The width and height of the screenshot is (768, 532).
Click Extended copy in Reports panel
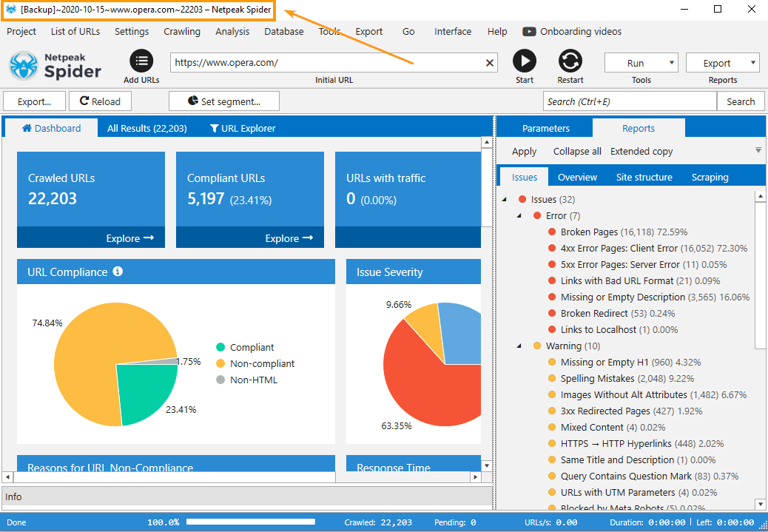(641, 152)
